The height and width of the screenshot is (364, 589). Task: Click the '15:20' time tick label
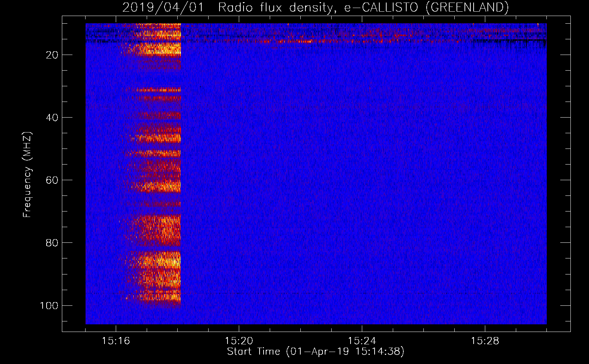(239, 341)
